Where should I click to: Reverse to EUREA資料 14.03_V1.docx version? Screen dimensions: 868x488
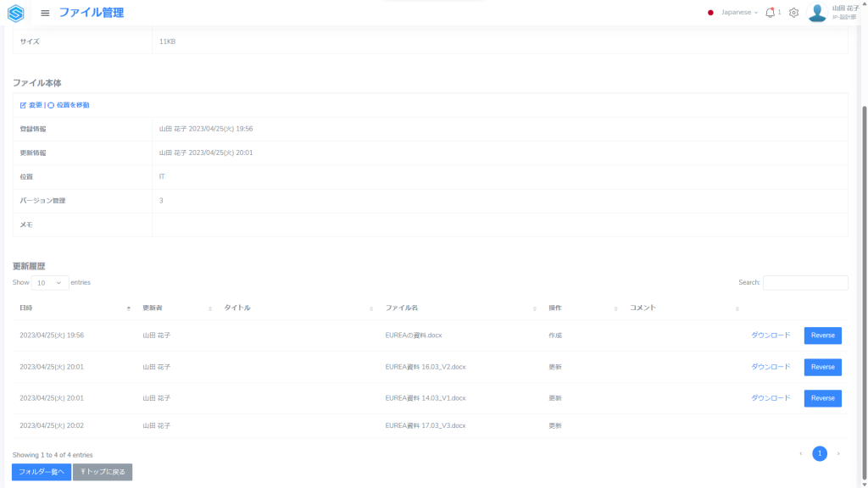click(822, 398)
